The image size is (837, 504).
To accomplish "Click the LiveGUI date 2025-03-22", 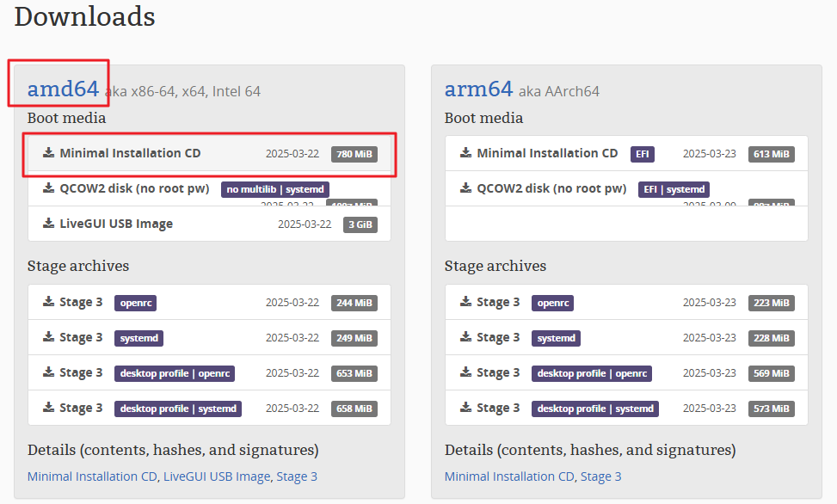I will 305,224.
